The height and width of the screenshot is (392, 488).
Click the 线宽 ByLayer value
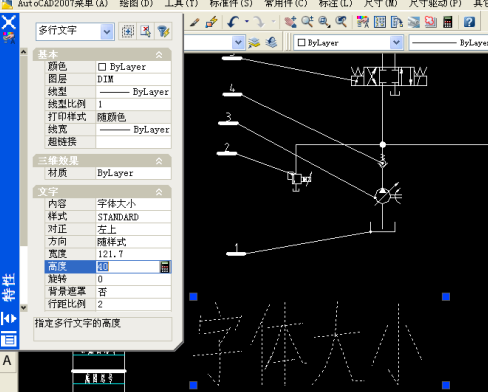click(133, 129)
